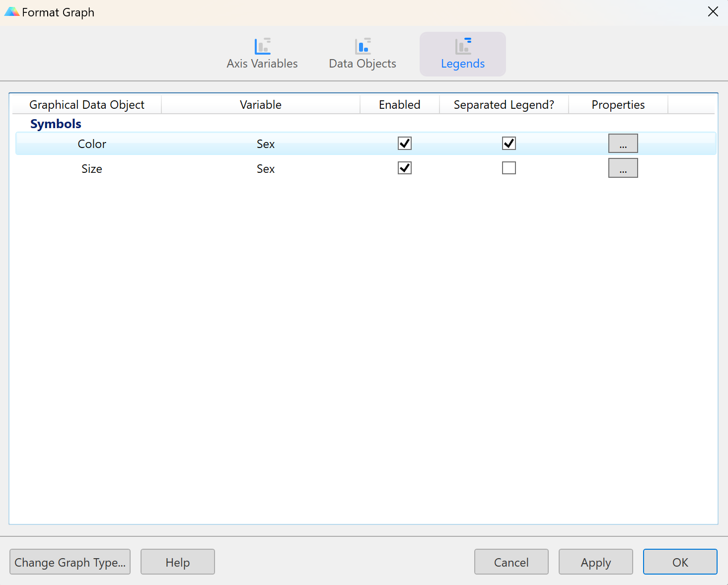This screenshot has height=585, width=728.
Task: Enable Separated Legend for Size row
Action: [509, 168]
